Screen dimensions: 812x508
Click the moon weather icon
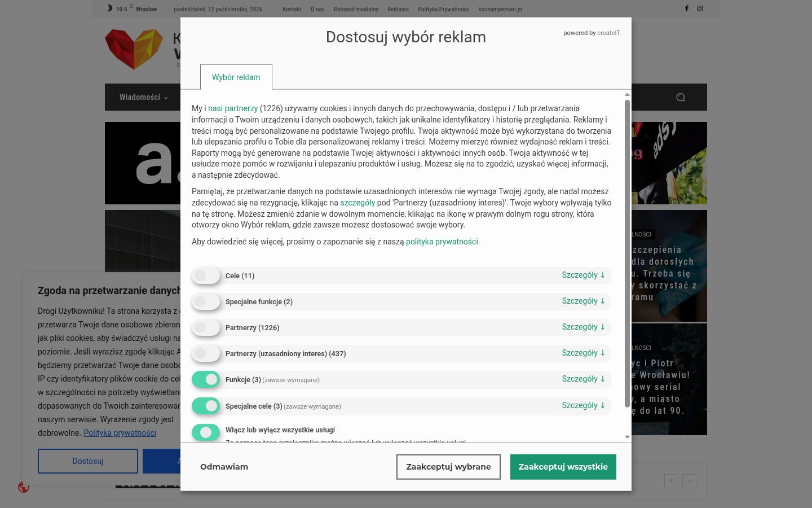tap(109, 8)
